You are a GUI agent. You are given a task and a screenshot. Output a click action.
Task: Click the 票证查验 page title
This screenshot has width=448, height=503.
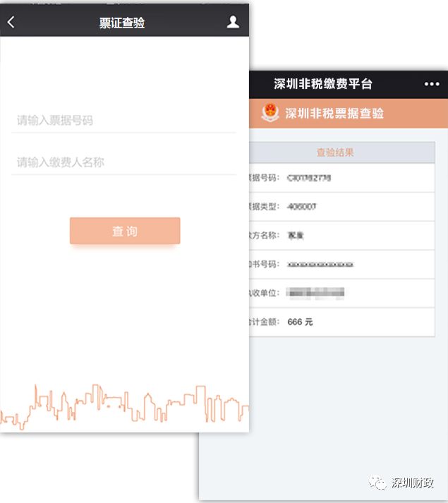[121, 23]
